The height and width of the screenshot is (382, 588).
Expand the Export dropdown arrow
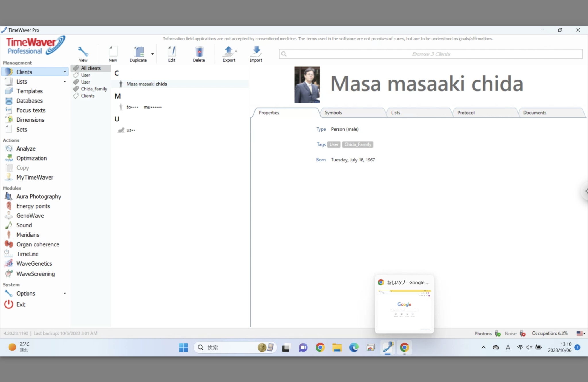click(x=236, y=51)
